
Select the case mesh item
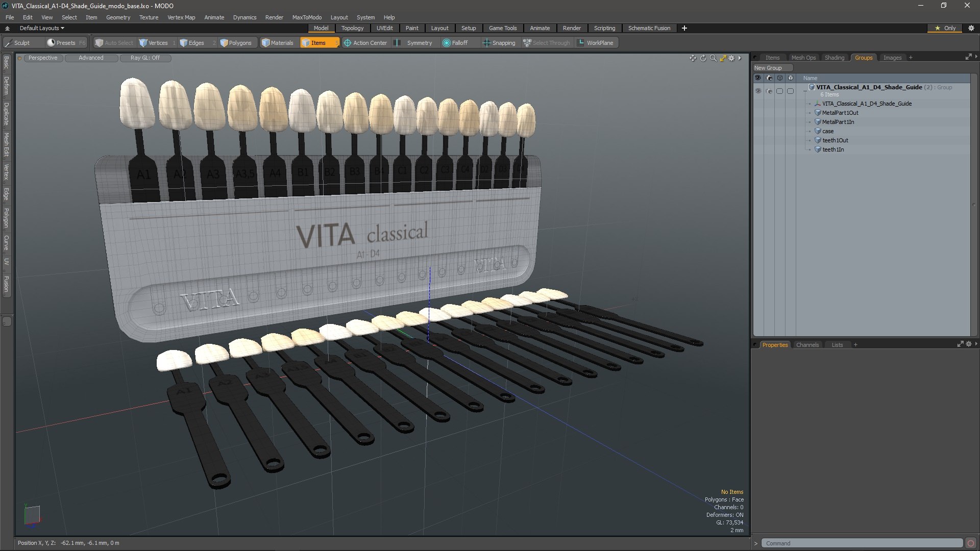827,131
